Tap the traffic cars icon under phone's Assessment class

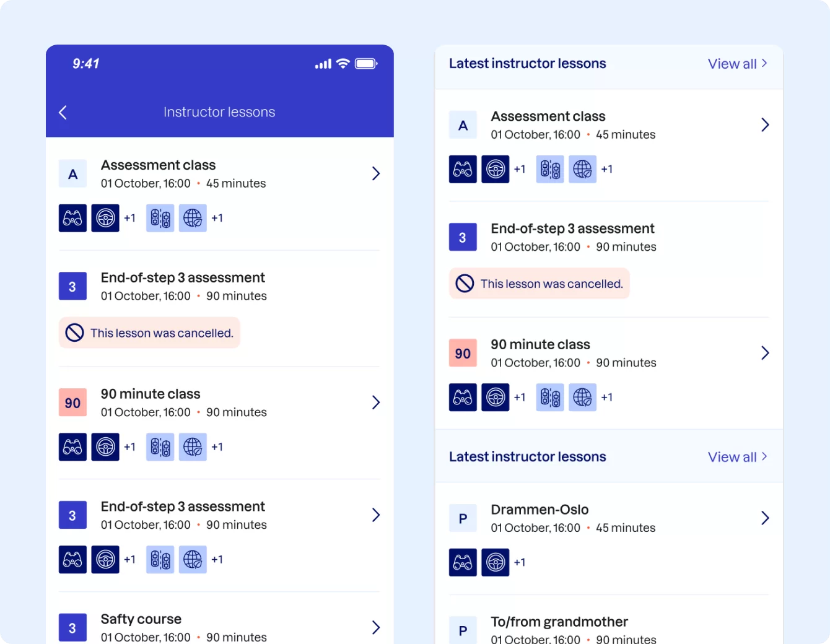160,218
